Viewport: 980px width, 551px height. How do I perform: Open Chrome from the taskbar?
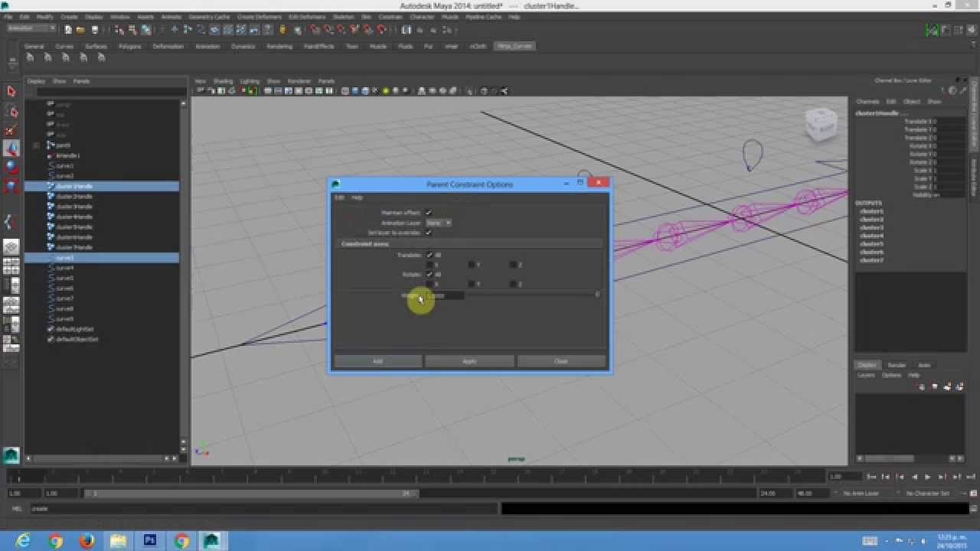pyautogui.click(x=55, y=540)
